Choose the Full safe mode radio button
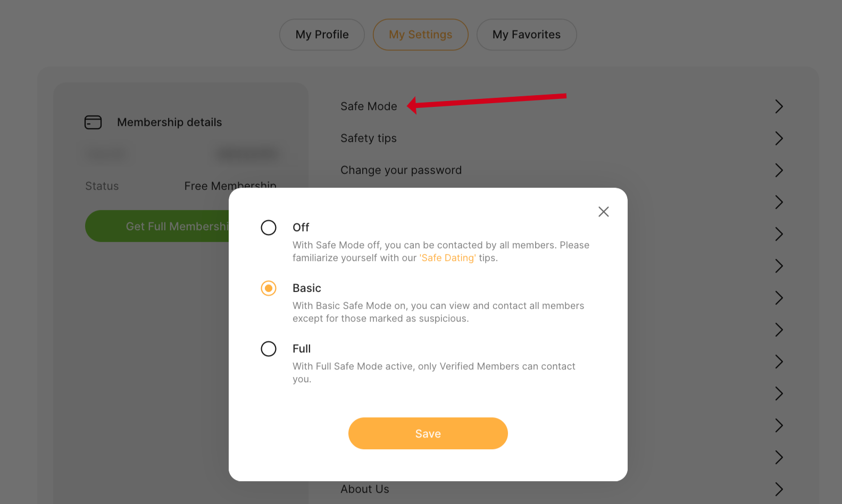Image resolution: width=842 pixels, height=504 pixels. [x=269, y=349]
